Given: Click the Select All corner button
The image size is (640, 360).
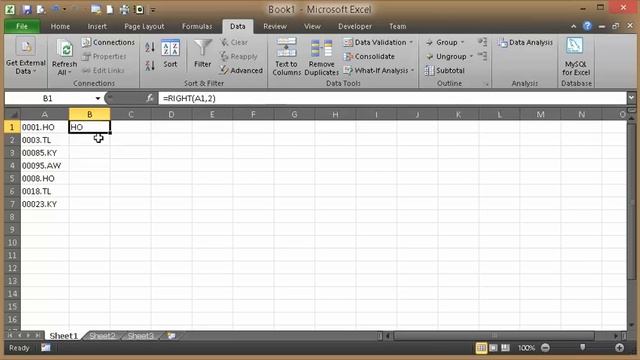Looking at the screenshot, I should [x=12, y=114].
